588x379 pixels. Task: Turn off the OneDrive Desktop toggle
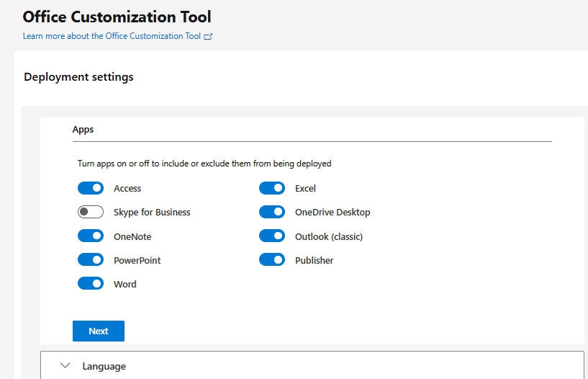272,213
